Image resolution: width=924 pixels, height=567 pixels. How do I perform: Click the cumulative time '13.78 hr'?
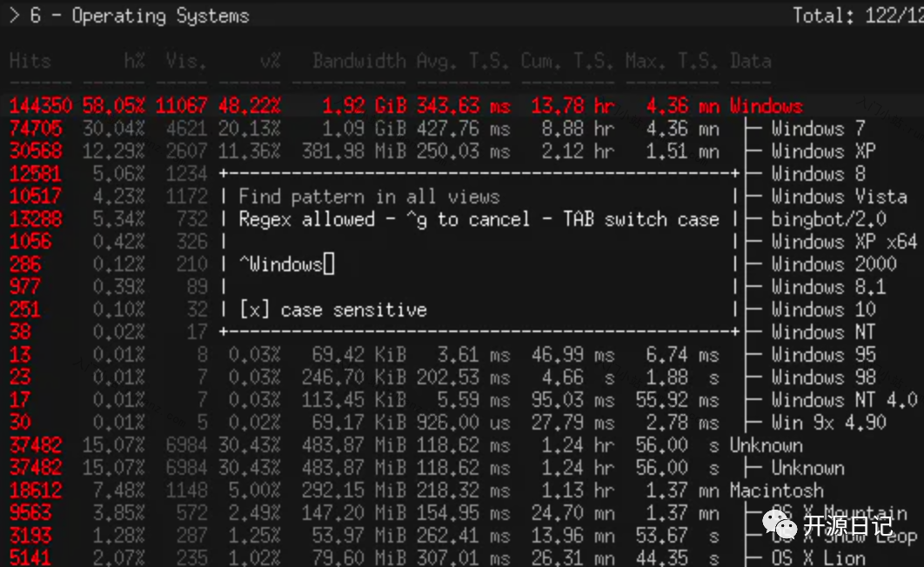[x=572, y=106]
